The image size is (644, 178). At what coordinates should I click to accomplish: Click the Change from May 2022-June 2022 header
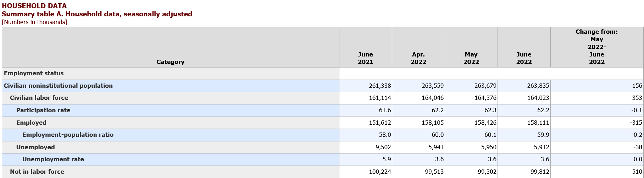pos(597,47)
